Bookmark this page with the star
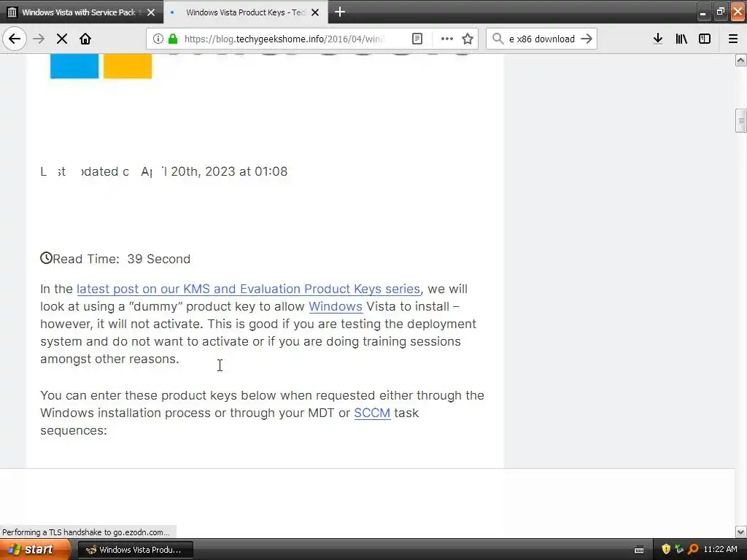 pyautogui.click(x=468, y=39)
